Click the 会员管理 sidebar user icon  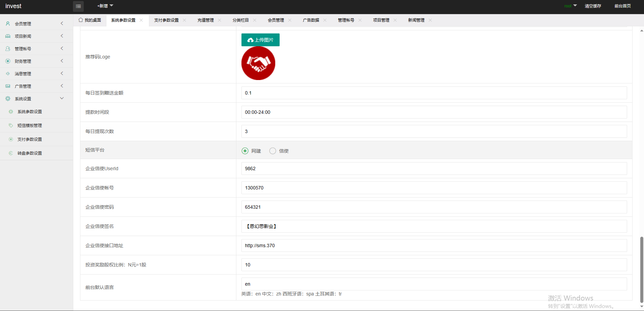pyautogui.click(x=8, y=24)
